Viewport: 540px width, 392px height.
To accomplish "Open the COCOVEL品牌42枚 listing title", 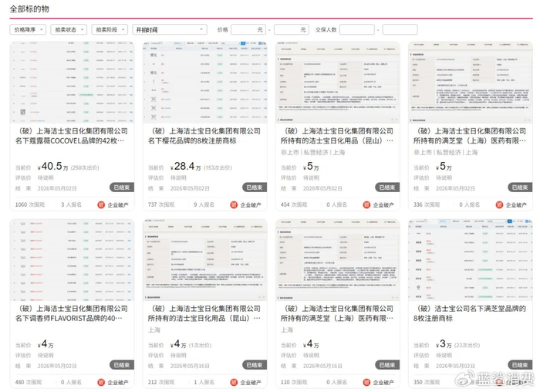I will (x=72, y=136).
